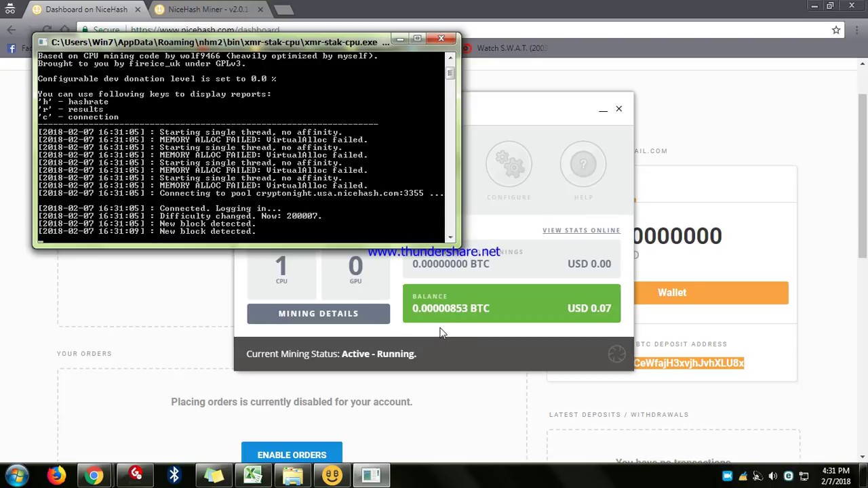
Task: Click the 'Difficulty changed. Now: 200007' console line
Action: 180,216
